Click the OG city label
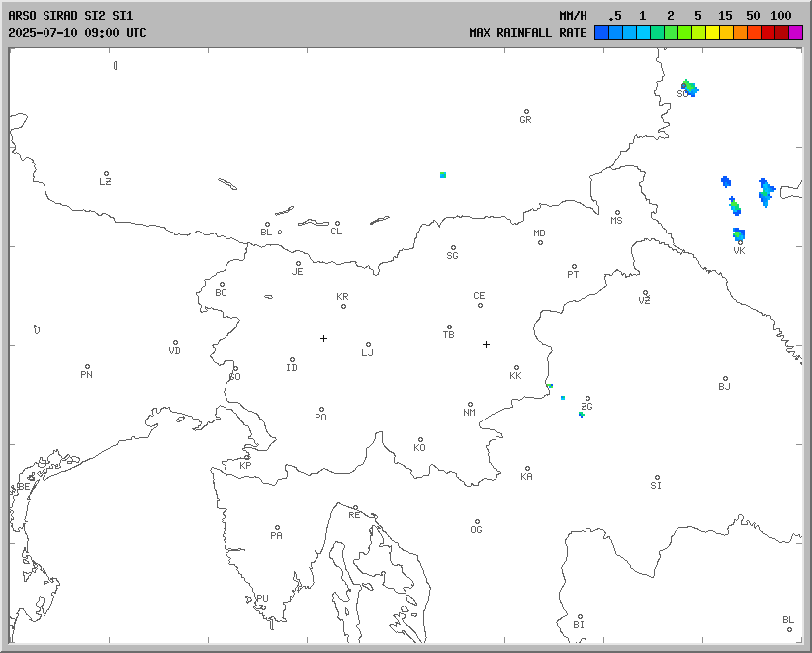This screenshot has width=812, height=653. [x=477, y=529]
